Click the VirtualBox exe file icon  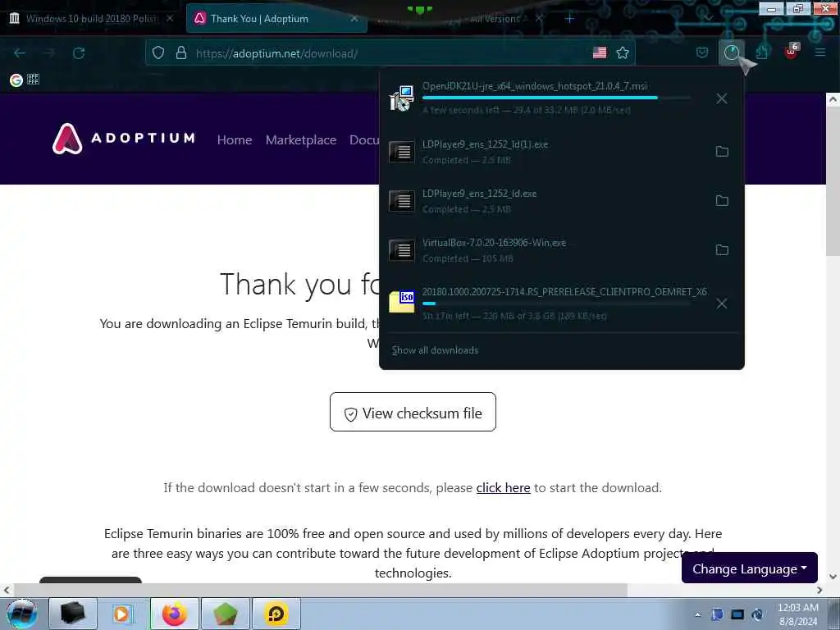(x=402, y=250)
